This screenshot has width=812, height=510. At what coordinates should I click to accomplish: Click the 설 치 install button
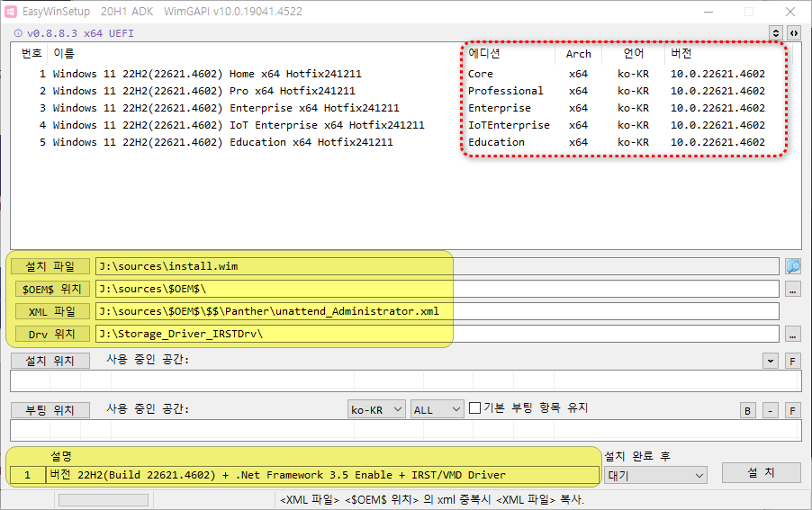pos(762,472)
